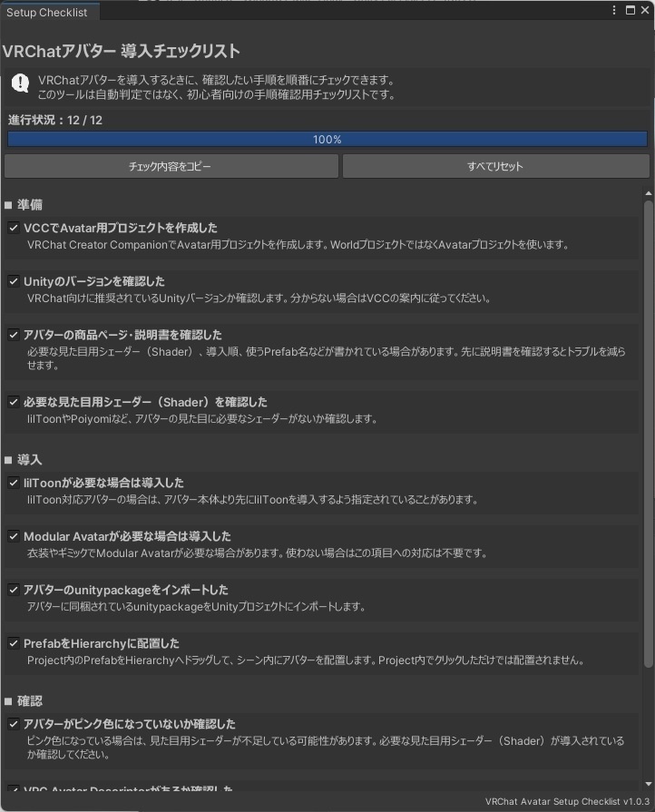Click the VCCでAvatar用プロジェクトを作成した label
The height and width of the screenshot is (812, 655).
[121, 228]
